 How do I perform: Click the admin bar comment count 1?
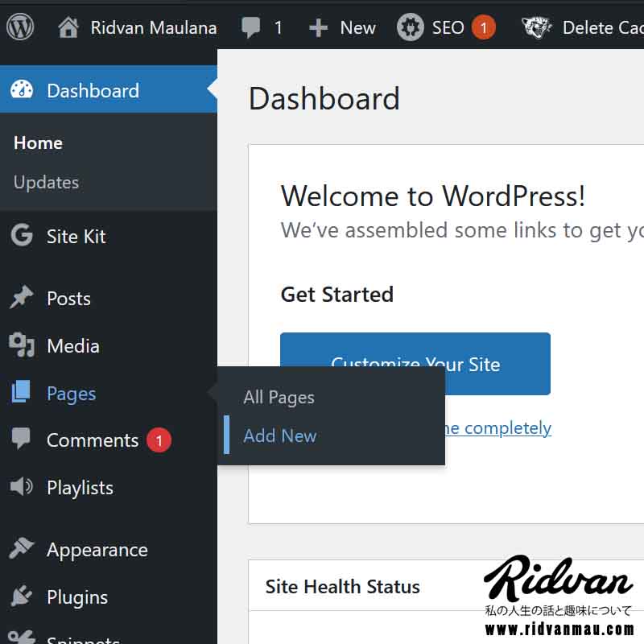[x=278, y=28]
